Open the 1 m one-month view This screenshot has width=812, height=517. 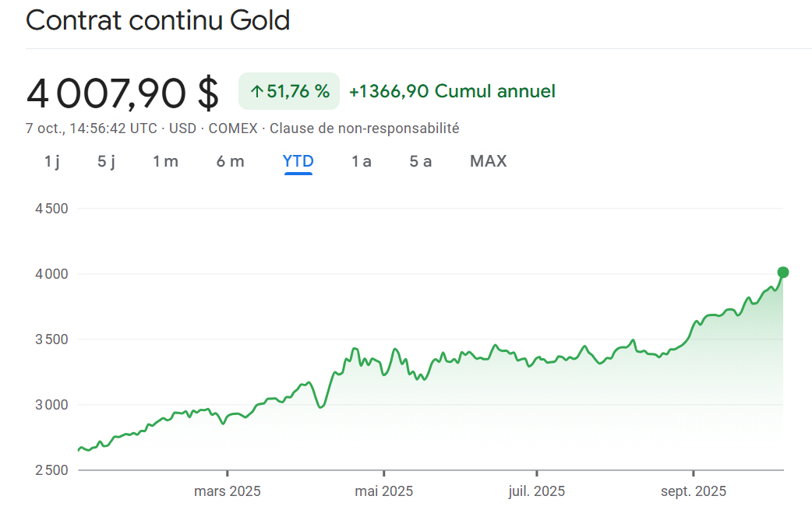(x=165, y=161)
